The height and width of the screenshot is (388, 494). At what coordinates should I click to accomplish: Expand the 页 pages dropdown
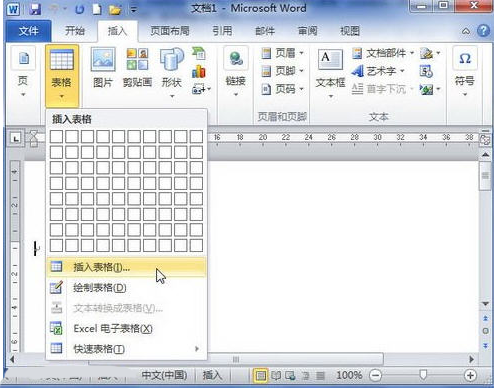[23, 73]
